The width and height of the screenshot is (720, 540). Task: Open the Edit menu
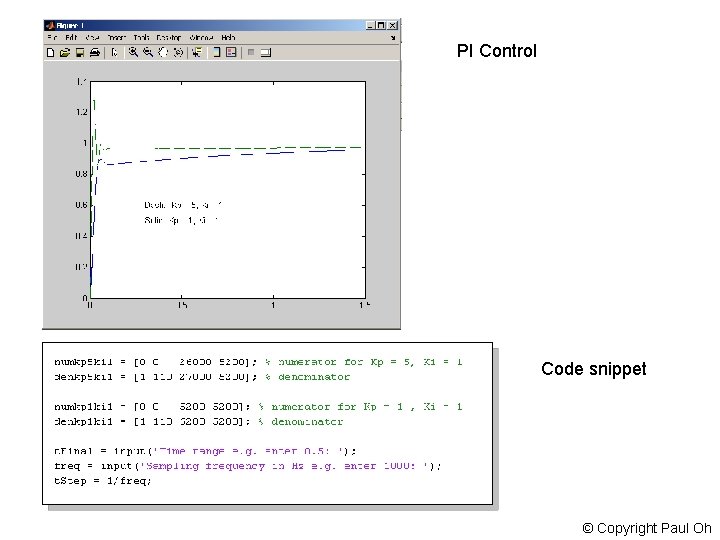coord(71,38)
